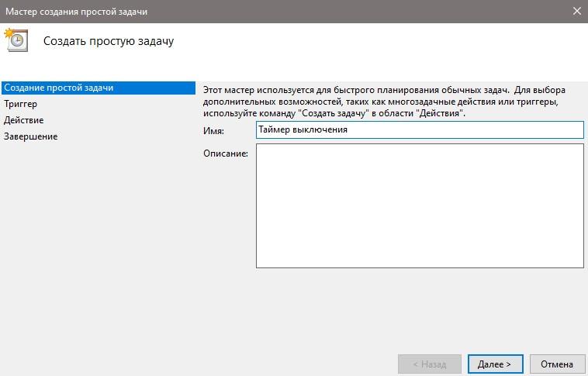
Task: Jump to the 'Завершение' step
Action: pos(31,136)
